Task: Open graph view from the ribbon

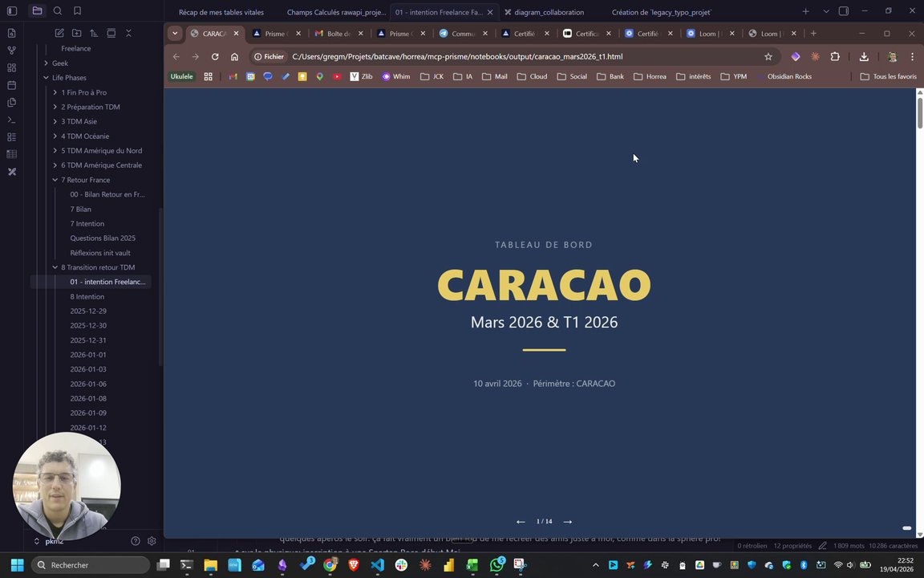Action: 12,51
